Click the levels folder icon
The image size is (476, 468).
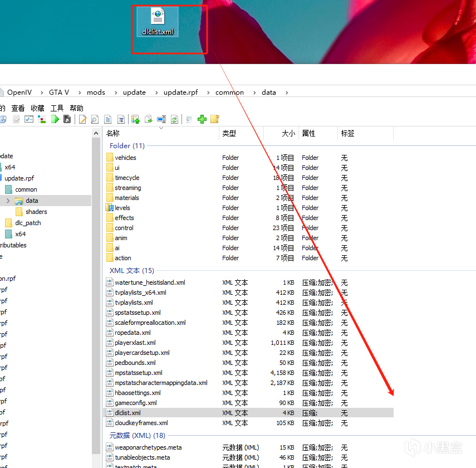pos(109,208)
